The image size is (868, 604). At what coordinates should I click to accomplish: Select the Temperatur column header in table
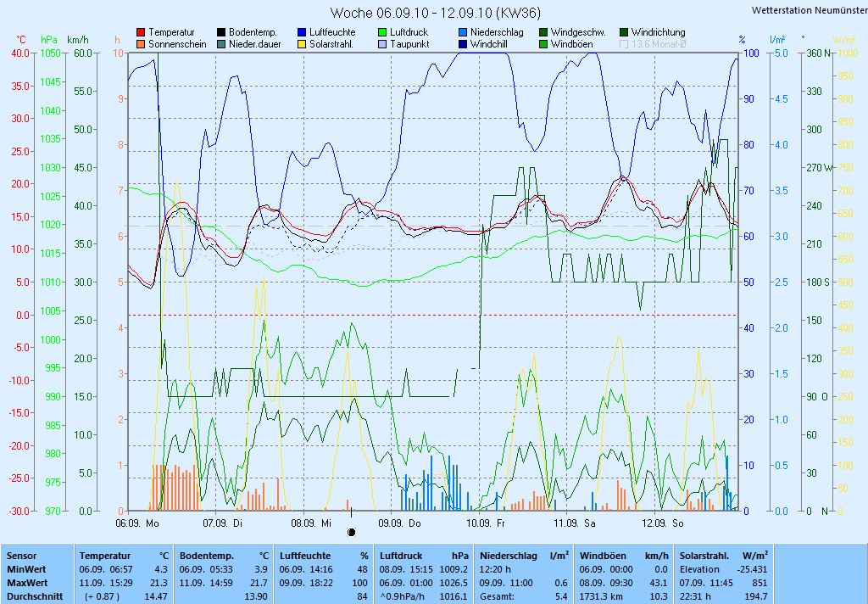[x=105, y=556]
